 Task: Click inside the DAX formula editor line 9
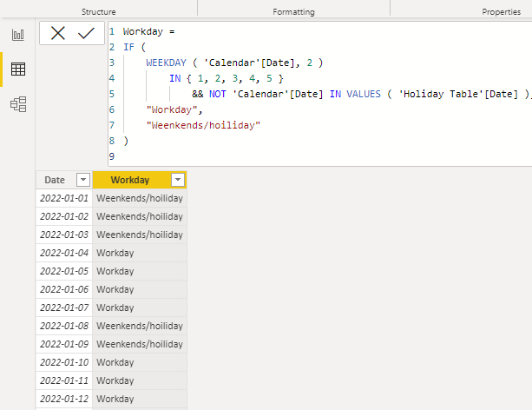click(x=319, y=156)
